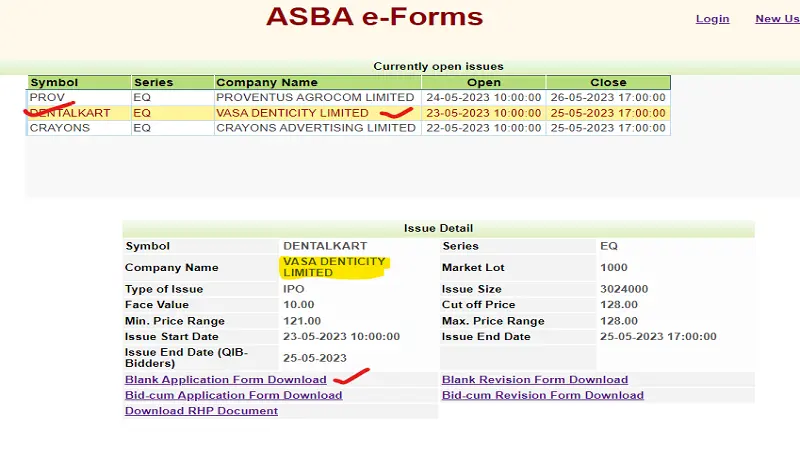The image size is (800, 450).
Task: Click the Close column header
Action: [608, 82]
